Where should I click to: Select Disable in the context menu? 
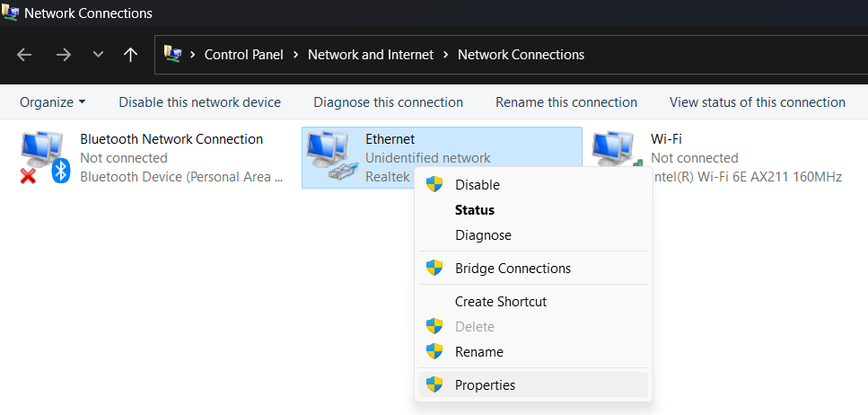coord(477,185)
